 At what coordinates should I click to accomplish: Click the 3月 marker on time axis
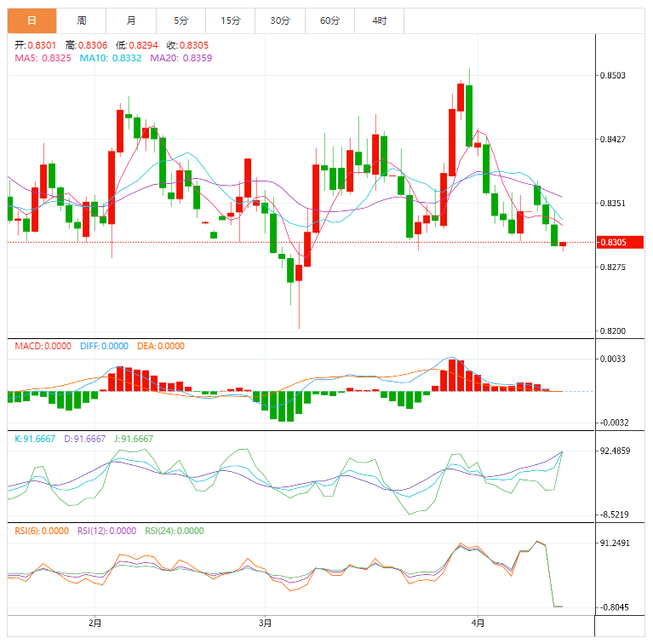coord(266,623)
